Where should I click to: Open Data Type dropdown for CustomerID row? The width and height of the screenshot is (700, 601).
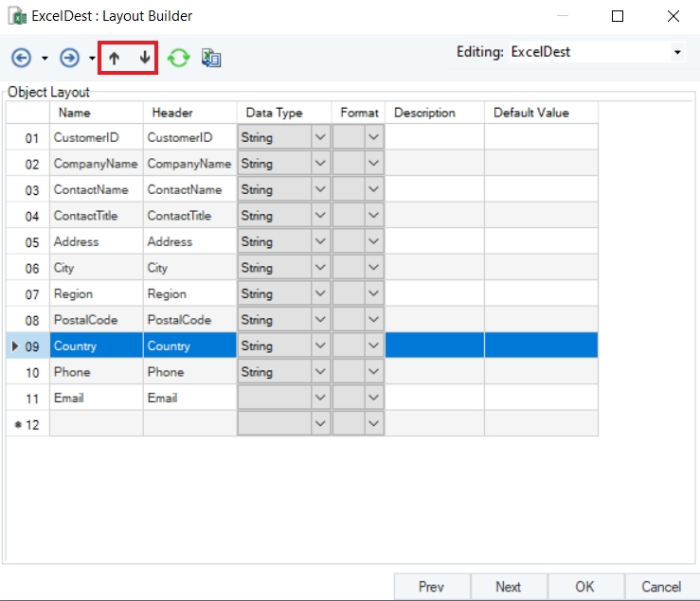[x=320, y=137]
